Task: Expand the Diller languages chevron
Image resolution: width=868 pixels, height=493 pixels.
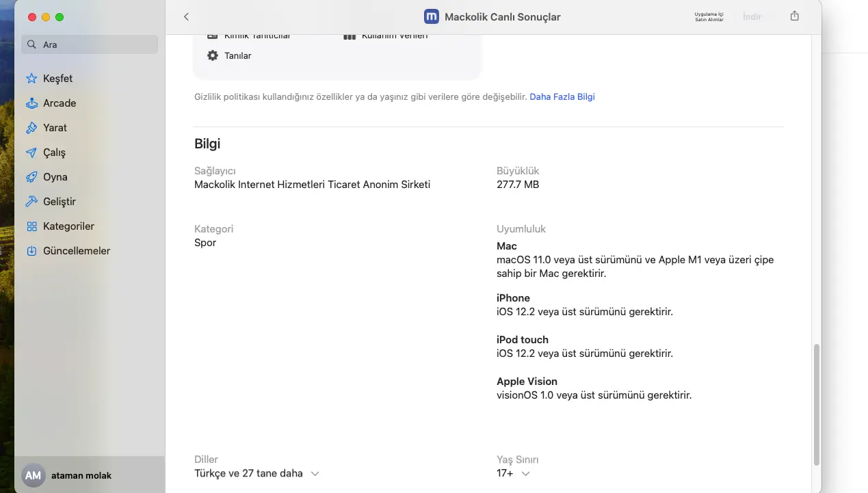Action: (x=315, y=474)
